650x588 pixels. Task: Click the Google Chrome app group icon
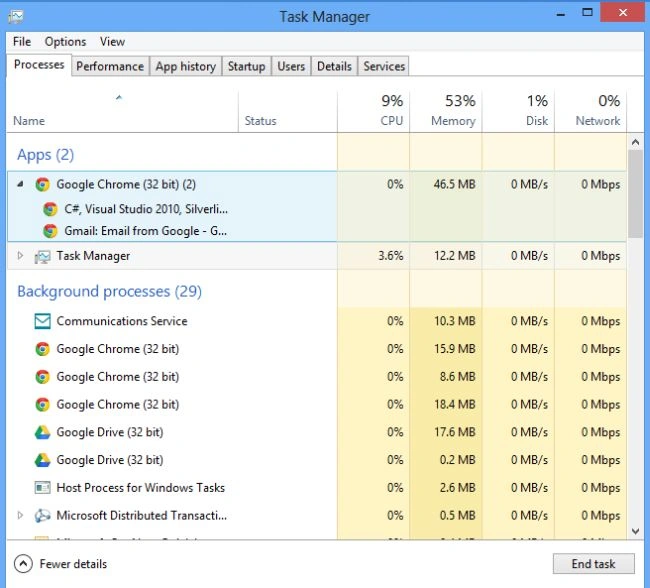click(42, 184)
